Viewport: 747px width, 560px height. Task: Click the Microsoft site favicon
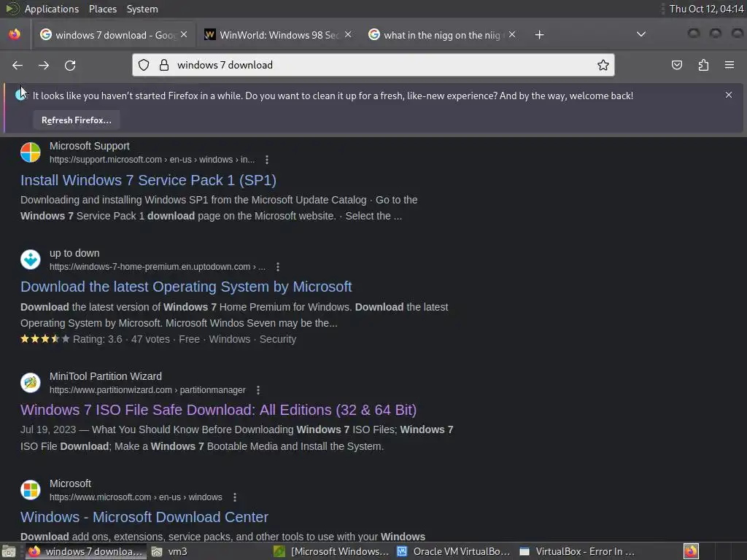coord(31,490)
